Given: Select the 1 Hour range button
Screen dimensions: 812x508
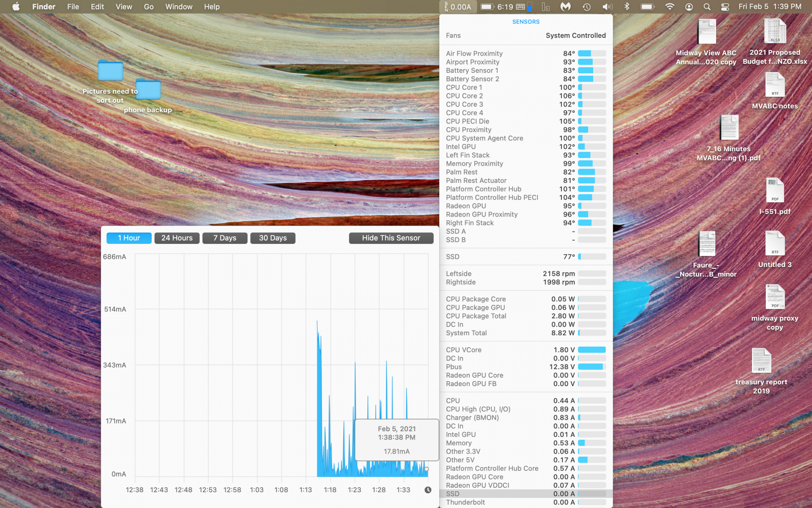Looking at the screenshot, I should pyautogui.click(x=129, y=238).
